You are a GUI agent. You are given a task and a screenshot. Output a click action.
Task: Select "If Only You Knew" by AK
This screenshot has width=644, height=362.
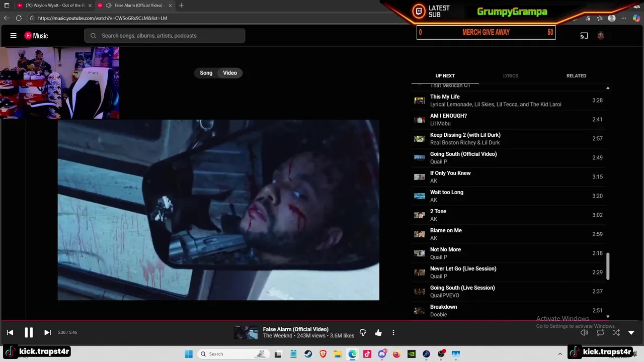pyautogui.click(x=508, y=177)
